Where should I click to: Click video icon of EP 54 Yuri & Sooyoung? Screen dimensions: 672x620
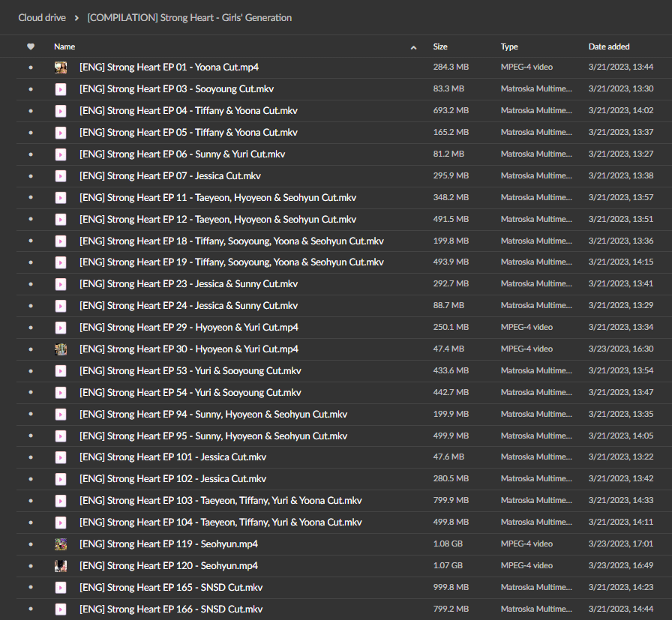click(x=61, y=393)
